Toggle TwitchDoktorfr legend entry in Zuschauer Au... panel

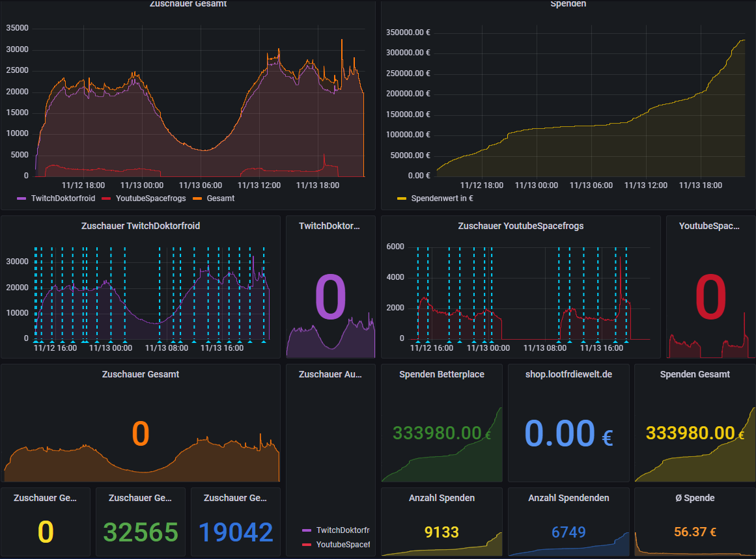click(x=343, y=530)
